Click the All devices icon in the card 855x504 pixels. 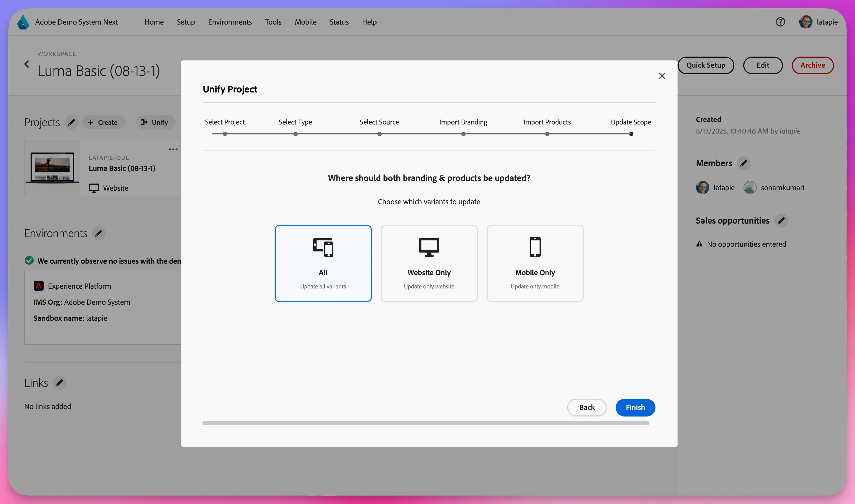click(323, 247)
